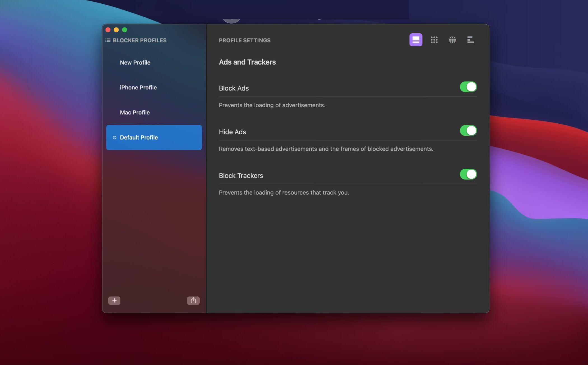588x365 pixels.
Task: Open Profile Settings panel header
Action: click(245, 40)
